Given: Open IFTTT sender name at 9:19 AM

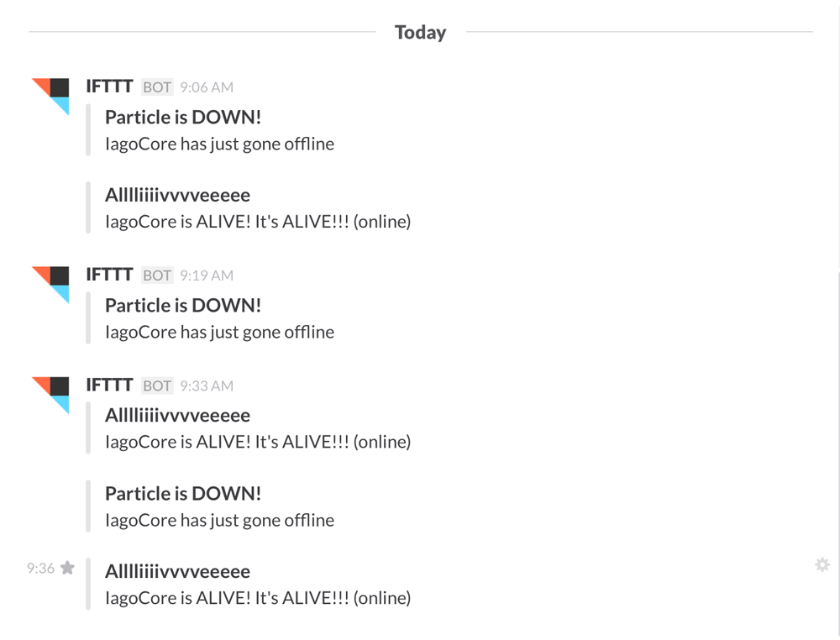Looking at the screenshot, I should tap(109, 275).
